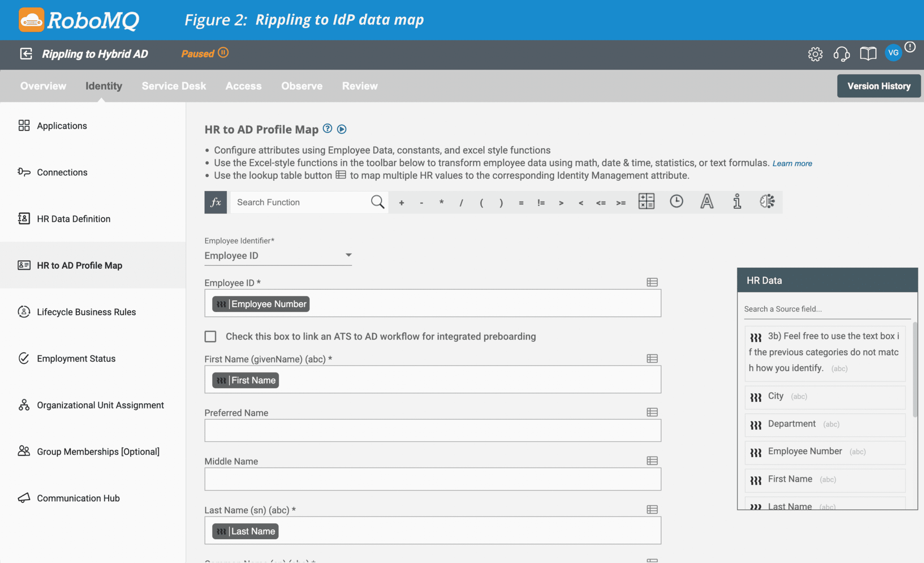This screenshot has height=563, width=924.
Task: Click the info icon in the formula toolbar
Action: coord(737,202)
